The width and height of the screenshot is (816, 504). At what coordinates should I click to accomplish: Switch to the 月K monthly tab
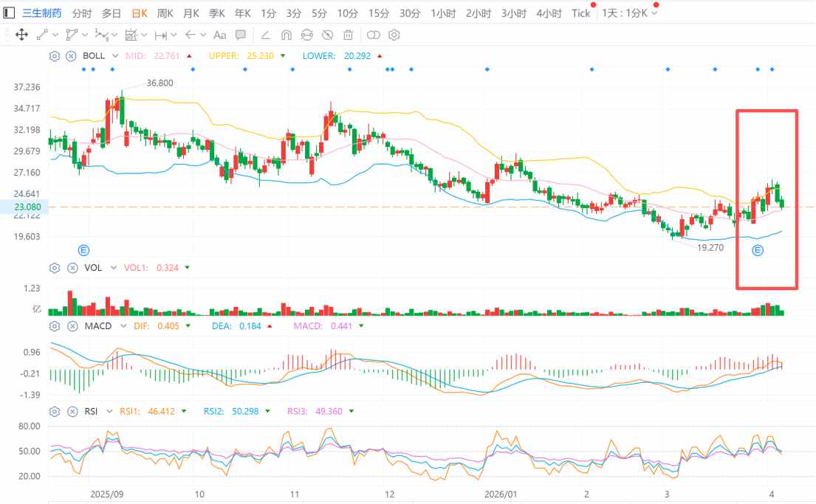point(191,13)
